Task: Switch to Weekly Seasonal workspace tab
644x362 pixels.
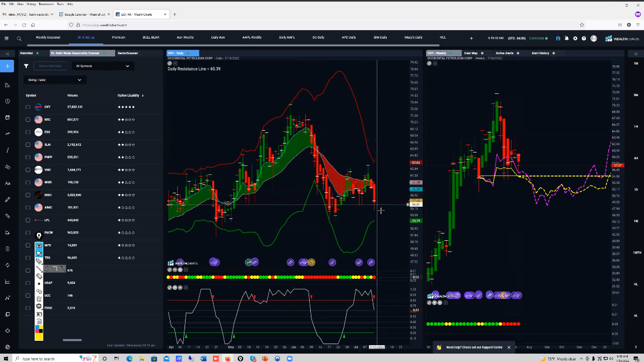Action: click(x=48, y=37)
